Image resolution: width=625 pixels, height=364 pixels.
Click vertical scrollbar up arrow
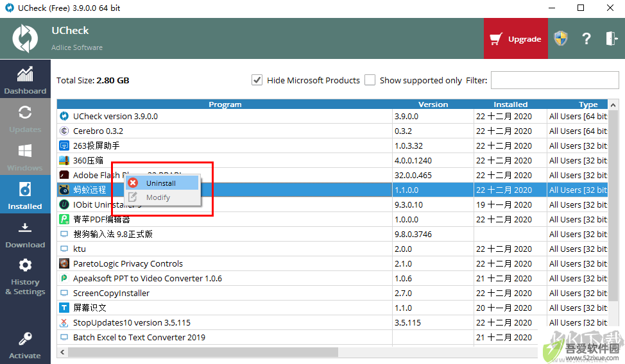coord(613,105)
